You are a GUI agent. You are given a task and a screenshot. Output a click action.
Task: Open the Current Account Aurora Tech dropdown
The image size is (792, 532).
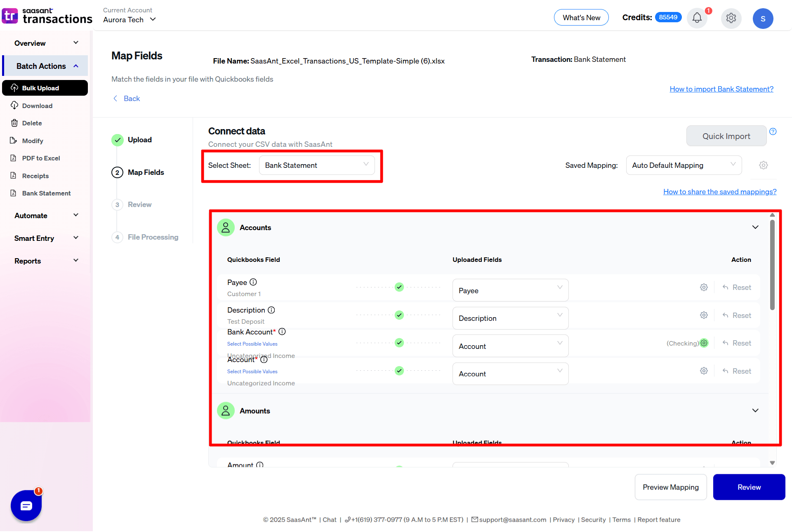click(x=130, y=19)
